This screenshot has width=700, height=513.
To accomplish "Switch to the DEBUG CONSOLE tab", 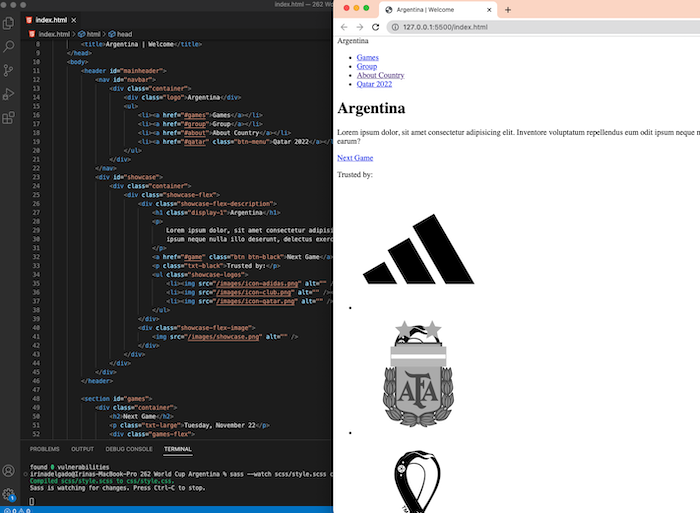I will tap(129, 449).
